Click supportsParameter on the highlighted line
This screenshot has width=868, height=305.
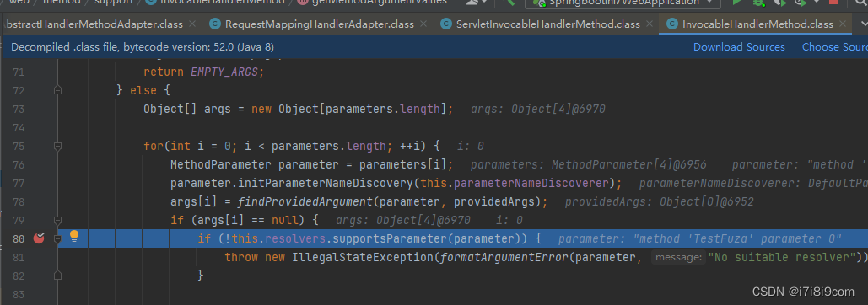(x=389, y=238)
